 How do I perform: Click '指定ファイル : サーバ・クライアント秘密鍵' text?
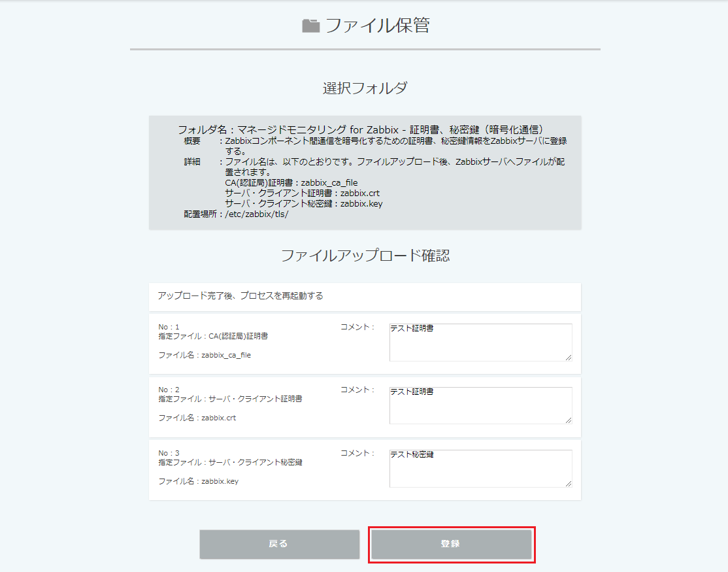pos(230,462)
